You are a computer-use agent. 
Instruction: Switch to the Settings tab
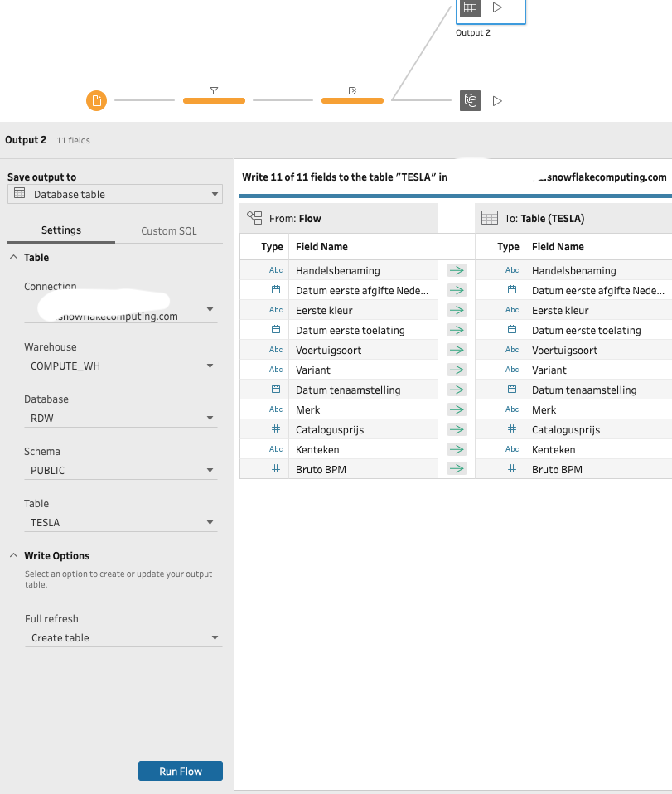coord(61,230)
